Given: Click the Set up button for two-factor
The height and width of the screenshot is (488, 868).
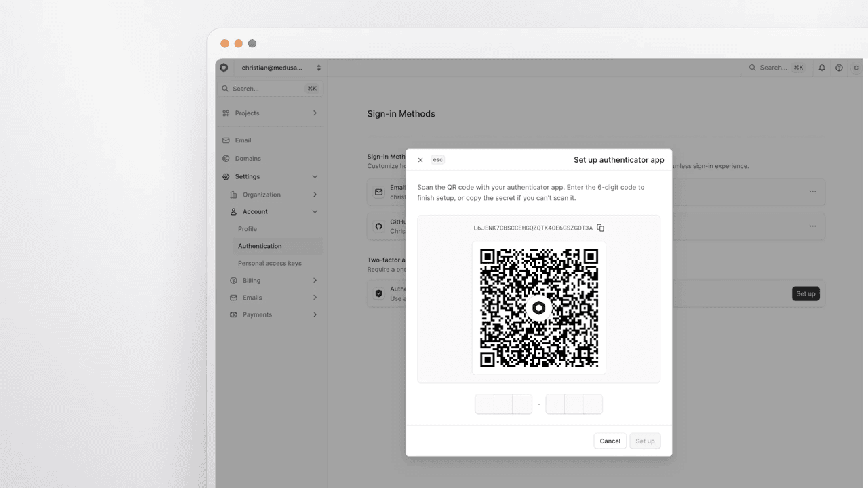Looking at the screenshot, I should tap(806, 293).
